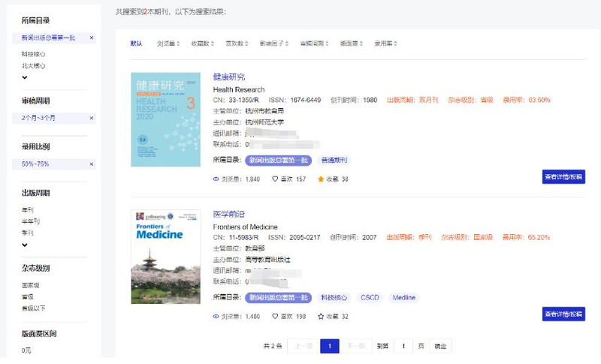Viewport: 601px width, 364px height.
Task: Click the 科技核心 tag under 医学前沿
Action: click(334, 298)
